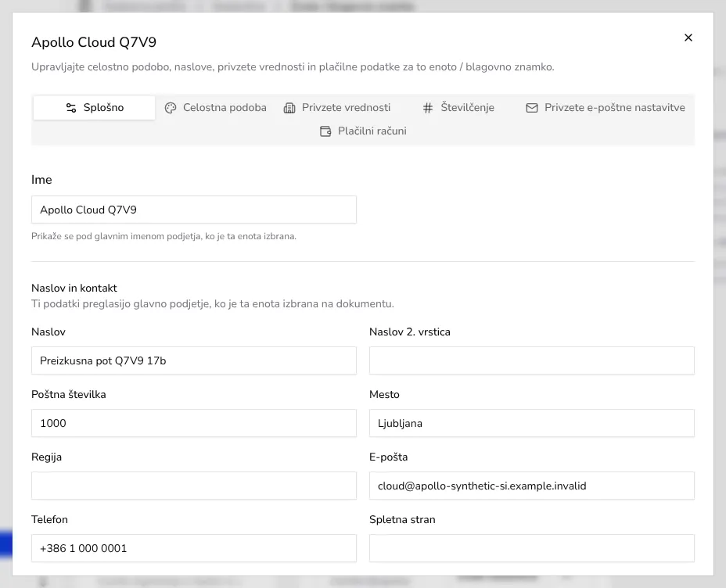Click the dialog title Apollo Cloud Q7V9

tap(94, 42)
